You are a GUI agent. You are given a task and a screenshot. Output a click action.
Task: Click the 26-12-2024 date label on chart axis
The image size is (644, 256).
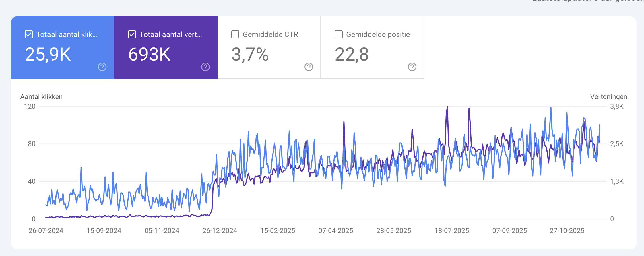pyautogui.click(x=220, y=231)
